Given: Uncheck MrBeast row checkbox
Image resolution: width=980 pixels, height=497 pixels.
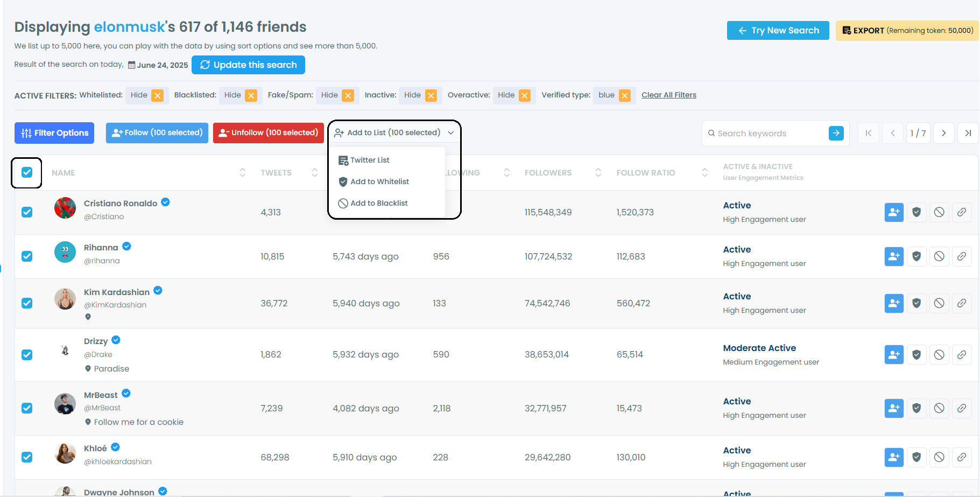Looking at the screenshot, I should (27, 408).
